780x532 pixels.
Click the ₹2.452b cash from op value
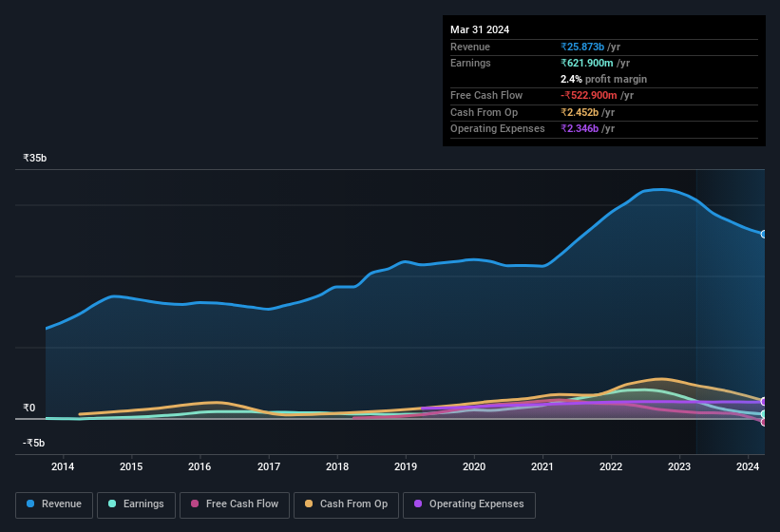[580, 112]
